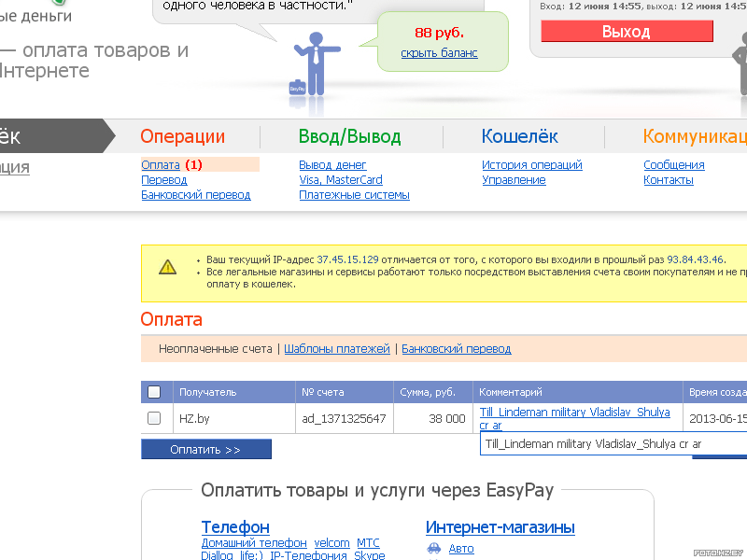Open Банковский перевод link under Операции
Image resolution: width=747 pixels, height=560 pixels.
click(196, 195)
